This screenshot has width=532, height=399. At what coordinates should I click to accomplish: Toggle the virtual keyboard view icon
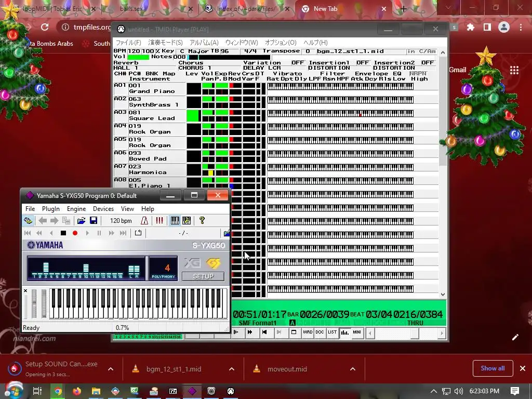click(175, 220)
